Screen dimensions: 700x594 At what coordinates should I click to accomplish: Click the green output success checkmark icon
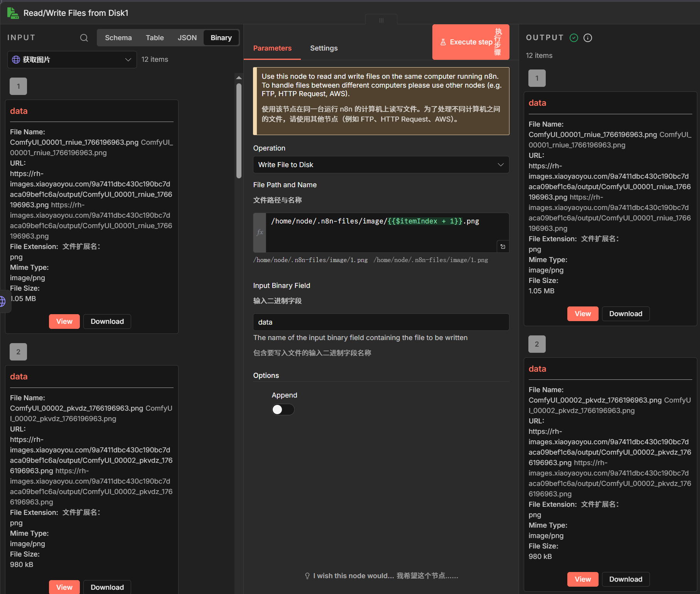coord(573,38)
